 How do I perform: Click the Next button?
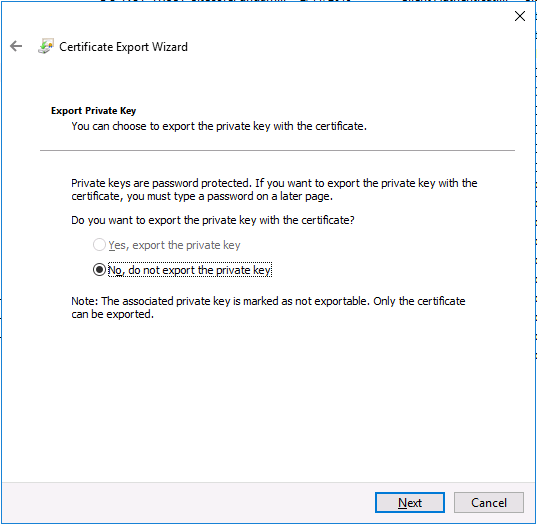(x=410, y=502)
